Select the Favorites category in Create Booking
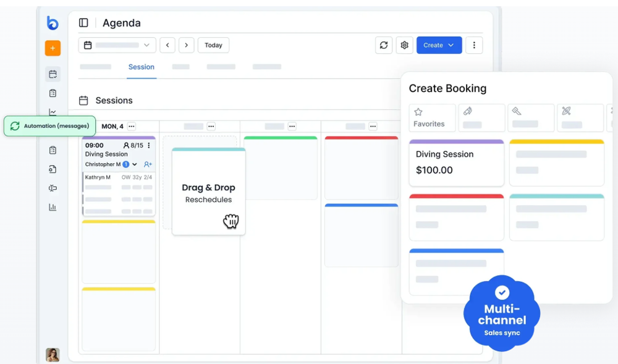 (432, 117)
